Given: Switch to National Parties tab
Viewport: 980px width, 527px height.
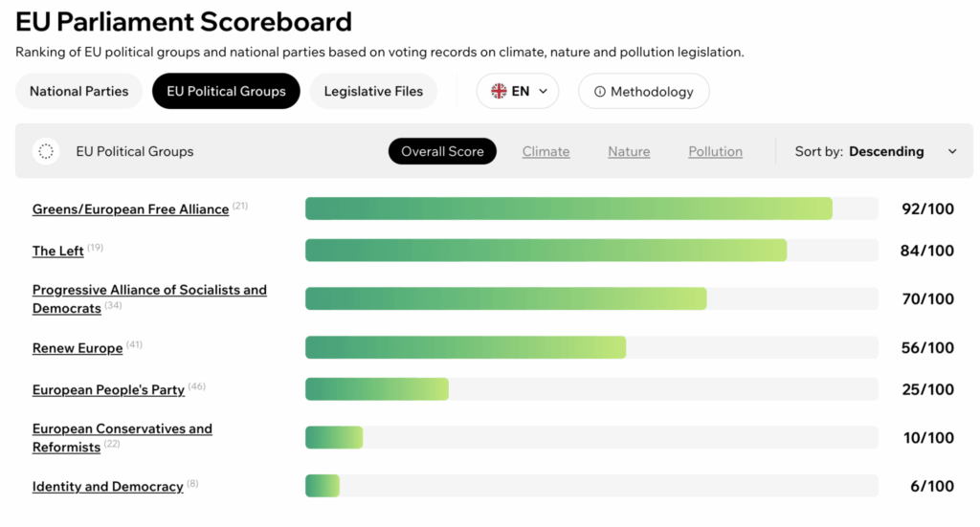Looking at the screenshot, I should (78, 92).
